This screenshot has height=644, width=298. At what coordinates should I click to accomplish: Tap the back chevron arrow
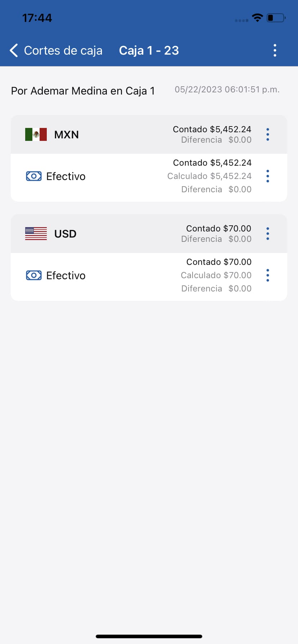pyautogui.click(x=14, y=51)
